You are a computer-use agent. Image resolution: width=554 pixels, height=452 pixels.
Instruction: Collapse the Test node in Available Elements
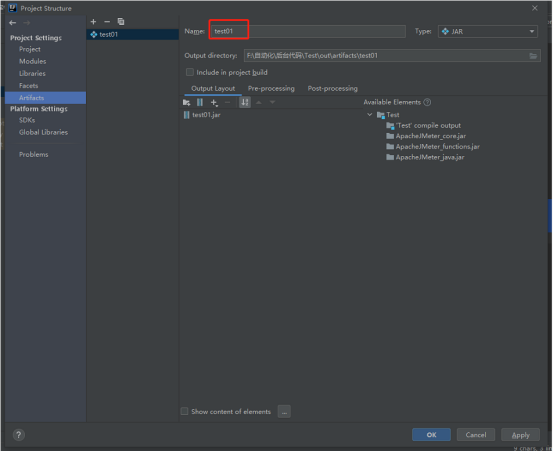coord(370,115)
